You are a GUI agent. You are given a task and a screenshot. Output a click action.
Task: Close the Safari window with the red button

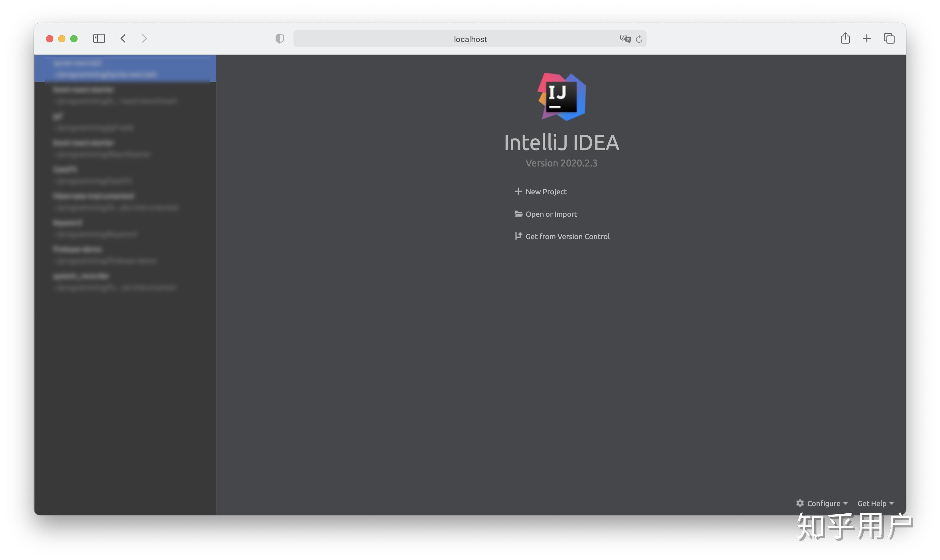pyautogui.click(x=49, y=38)
